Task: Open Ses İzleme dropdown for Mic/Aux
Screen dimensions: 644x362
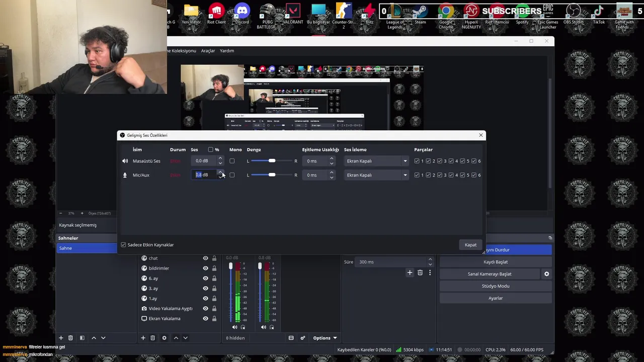Action: (x=376, y=175)
